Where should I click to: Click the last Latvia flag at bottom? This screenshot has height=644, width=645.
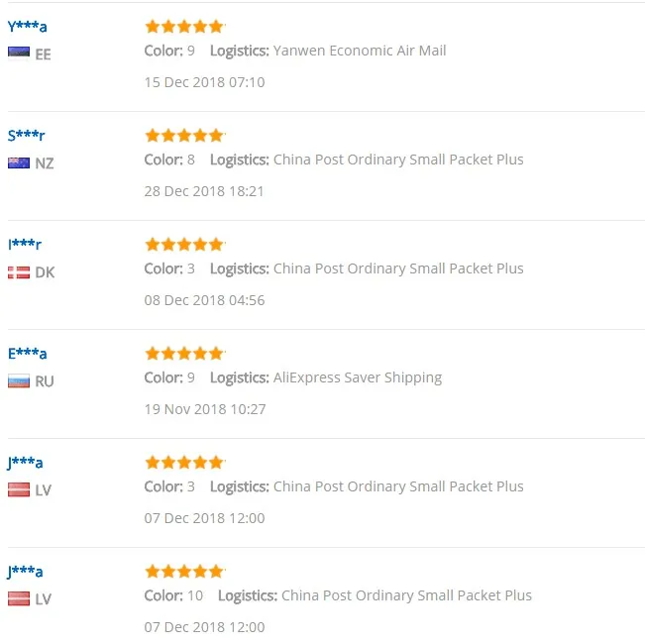coord(19,598)
